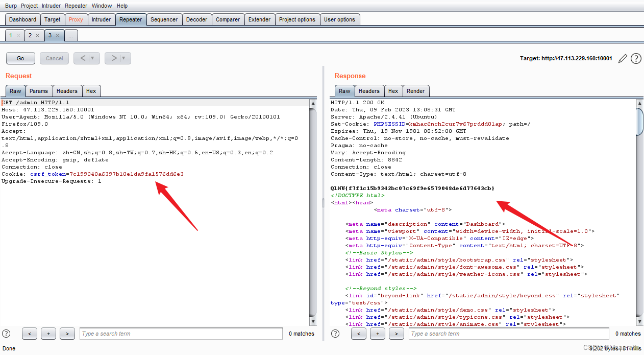
Task: Select the response Headers tab
Action: (x=369, y=91)
